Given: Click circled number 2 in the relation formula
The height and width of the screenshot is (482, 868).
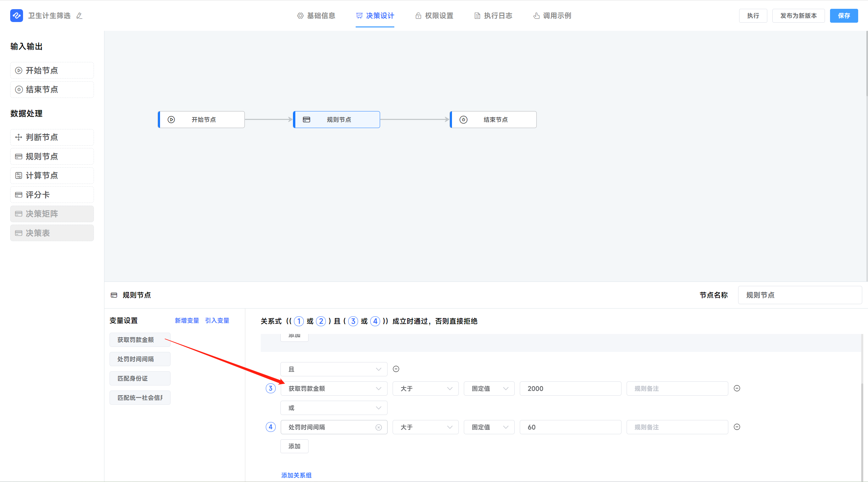Looking at the screenshot, I should point(321,321).
